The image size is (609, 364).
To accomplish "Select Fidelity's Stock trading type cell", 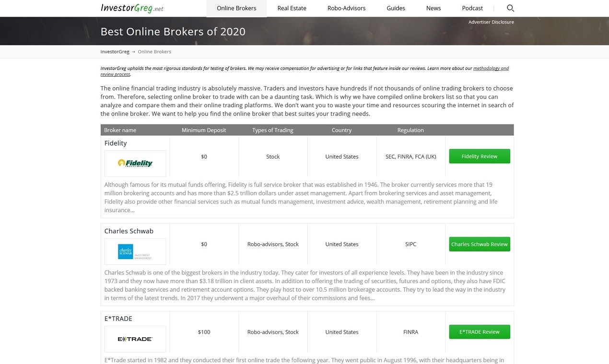I will point(273,157).
